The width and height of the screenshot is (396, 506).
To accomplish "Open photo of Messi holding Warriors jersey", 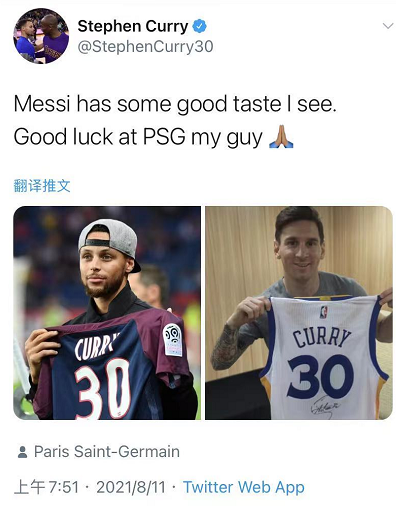I will (x=299, y=313).
